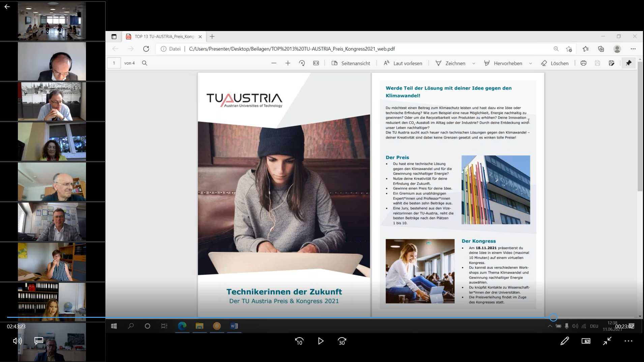Open a new browser tab

coord(212,36)
